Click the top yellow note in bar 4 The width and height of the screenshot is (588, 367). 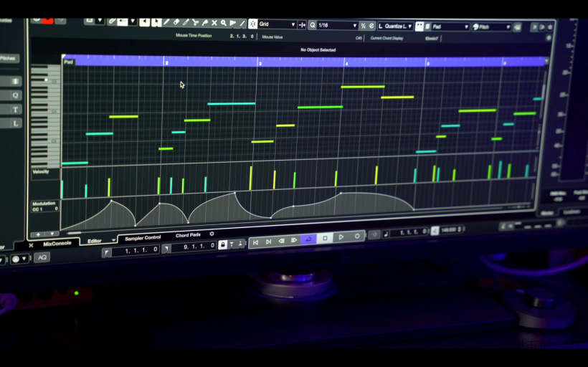point(363,87)
